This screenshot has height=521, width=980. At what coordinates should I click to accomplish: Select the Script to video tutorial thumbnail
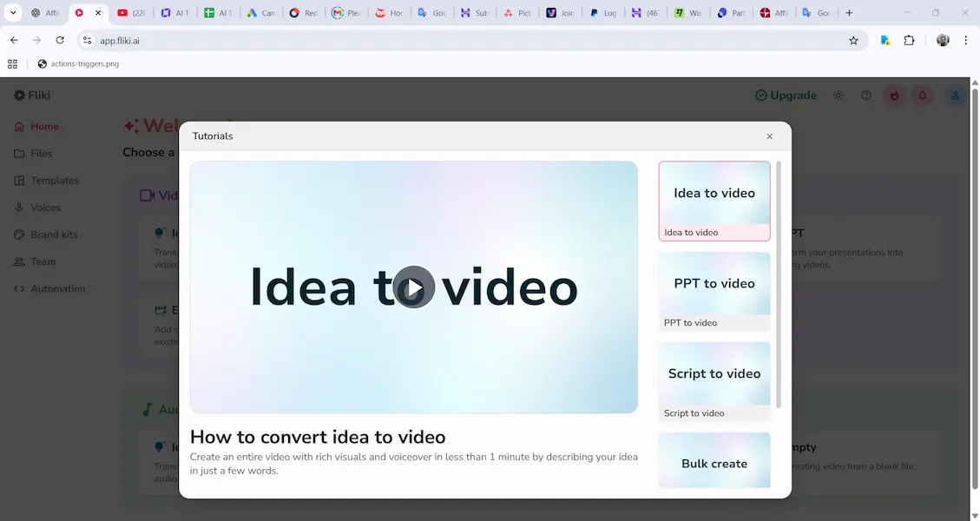click(x=714, y=380)
